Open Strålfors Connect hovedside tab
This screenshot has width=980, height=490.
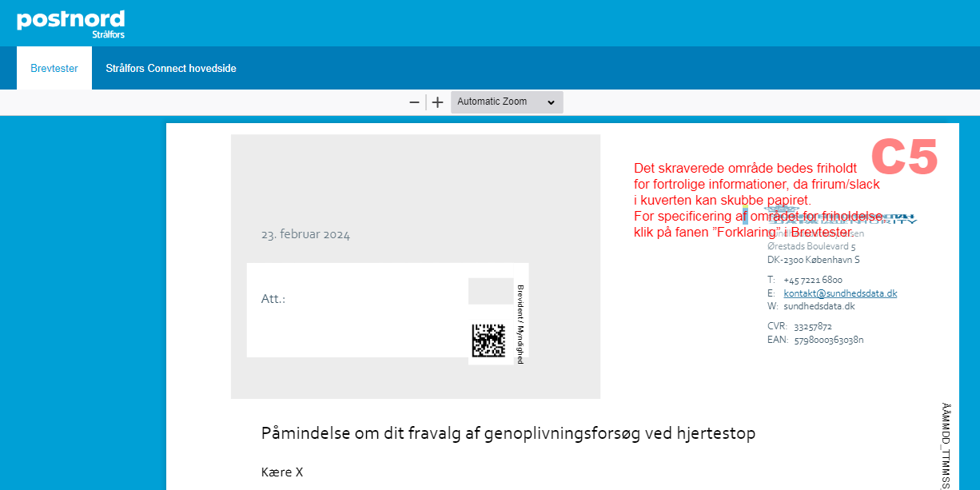click(x=171, y=68)
